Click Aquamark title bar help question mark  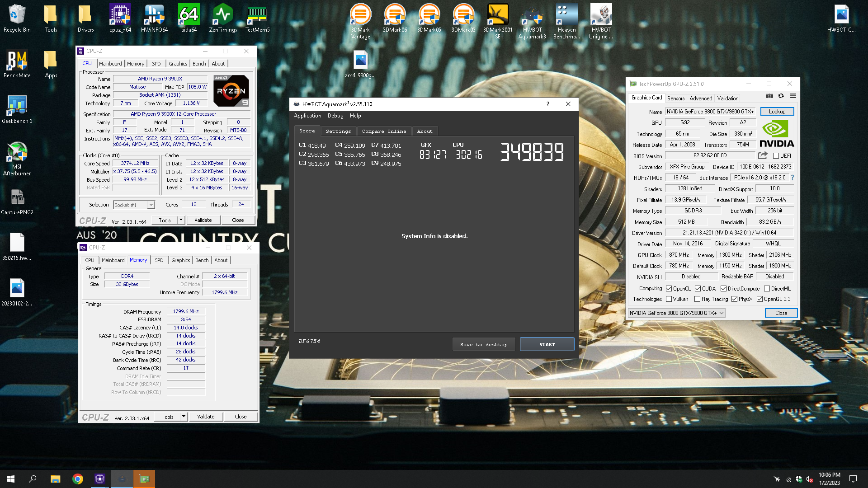tap(547, 104)
